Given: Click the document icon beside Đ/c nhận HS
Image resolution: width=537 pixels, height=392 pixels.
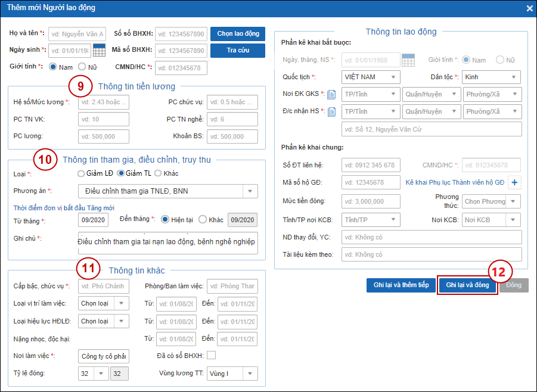Looking at the screenshot, I should pyautogui.click(x=332, y=111).
